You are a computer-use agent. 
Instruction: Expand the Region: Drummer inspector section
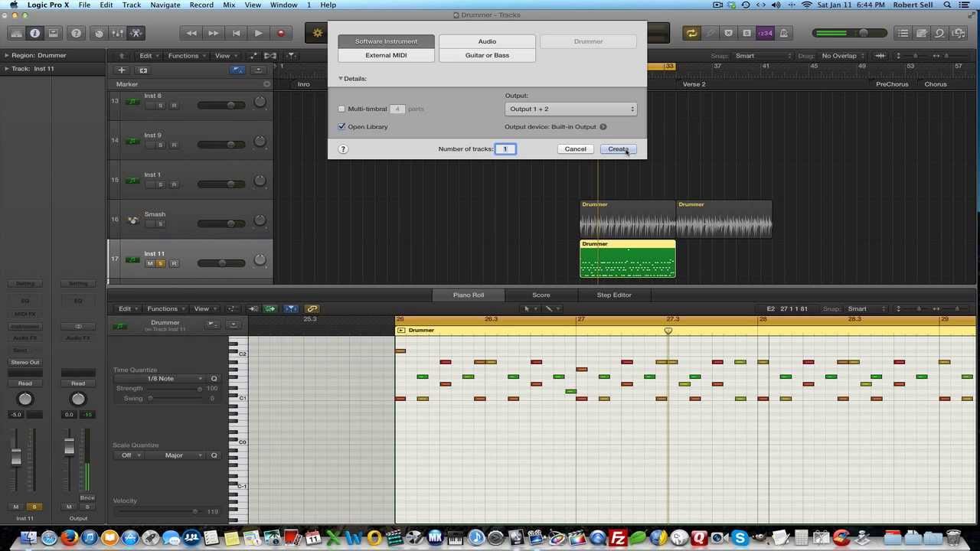click(x=6, y=55)
